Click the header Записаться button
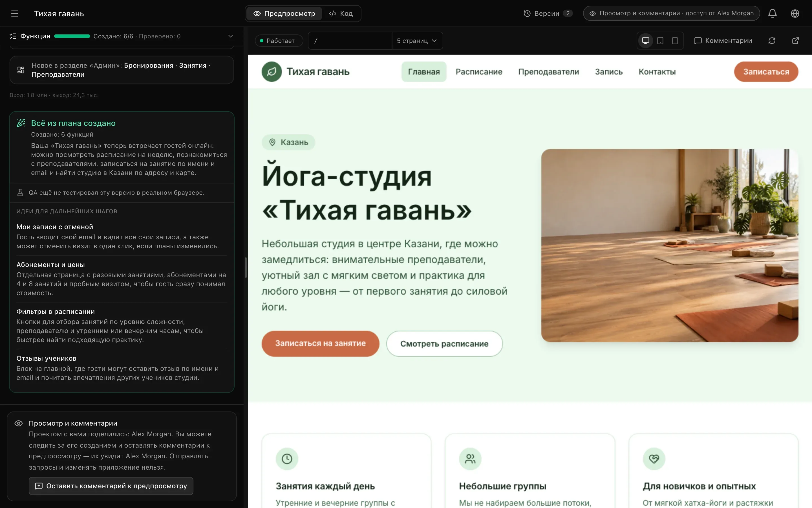Screen dimensions: 812x508 766,72
